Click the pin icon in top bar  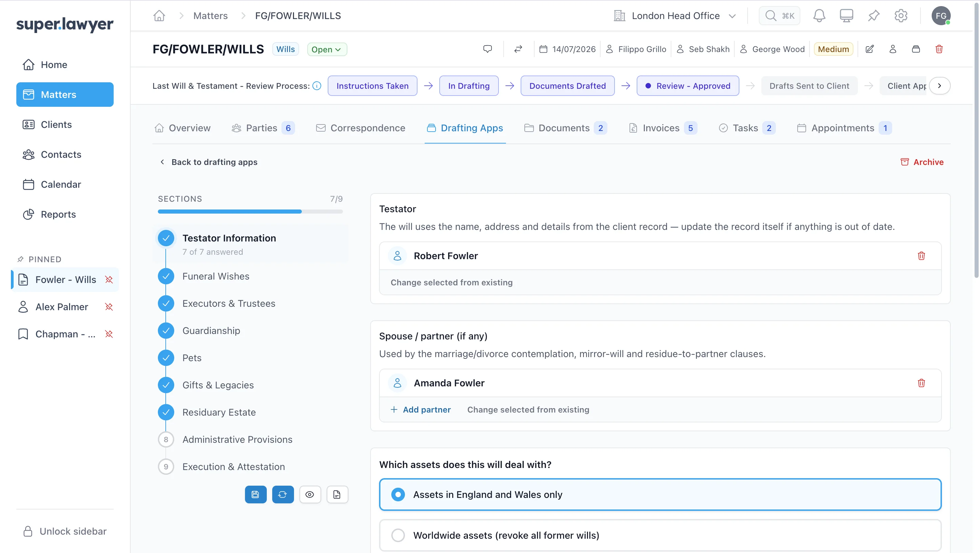point(874,16)
